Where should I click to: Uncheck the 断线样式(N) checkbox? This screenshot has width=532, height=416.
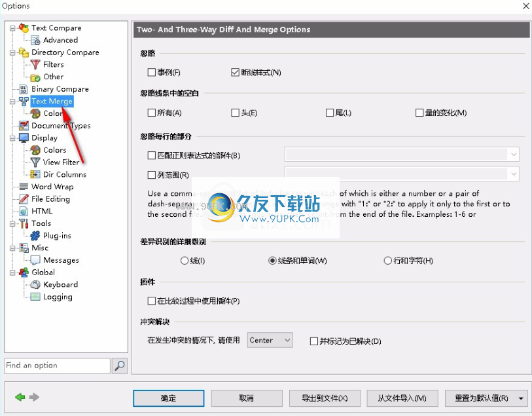point(235,72)
